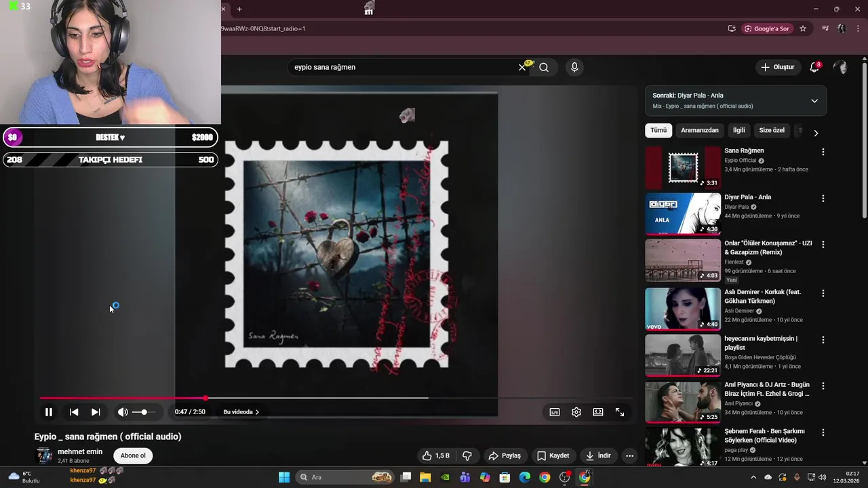Expand the Mix playlist panel chevron

tap(814, 101)
